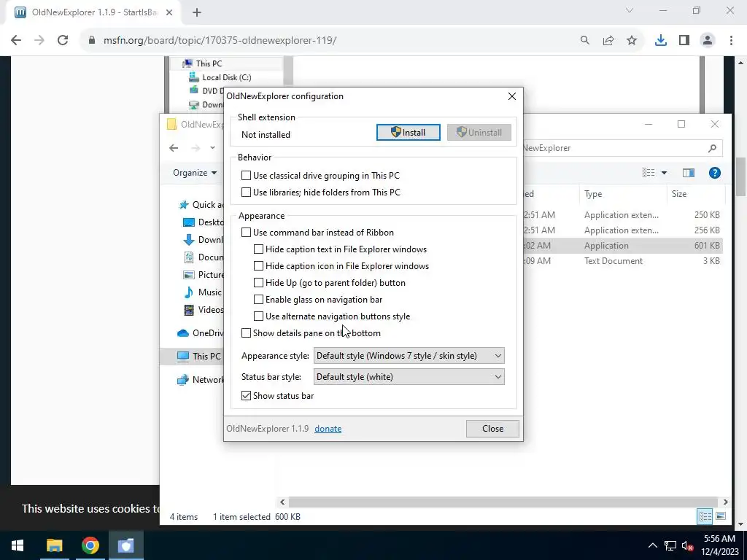Click the search magnifier in Explorer search box
747x560 pixels.
coord(712,148)
